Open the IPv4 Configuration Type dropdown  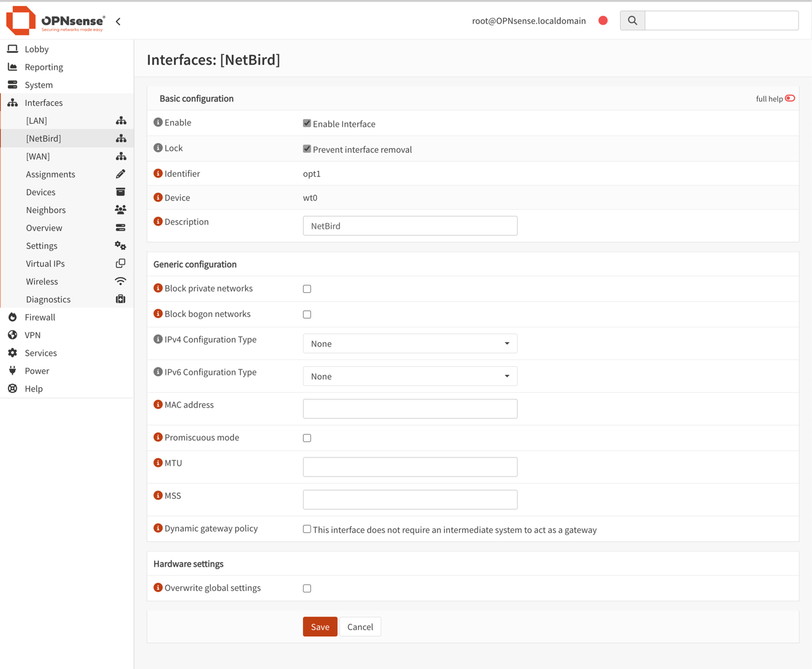[x=410, y=344]
